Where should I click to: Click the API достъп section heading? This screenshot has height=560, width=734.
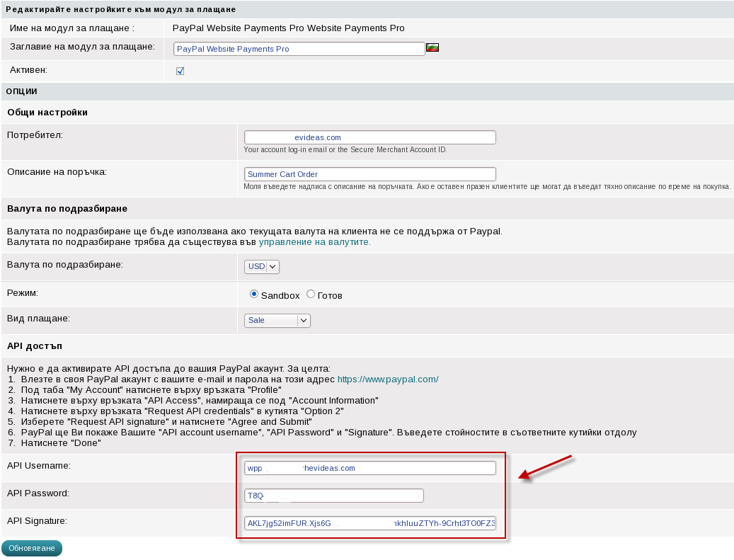[35, 346]
